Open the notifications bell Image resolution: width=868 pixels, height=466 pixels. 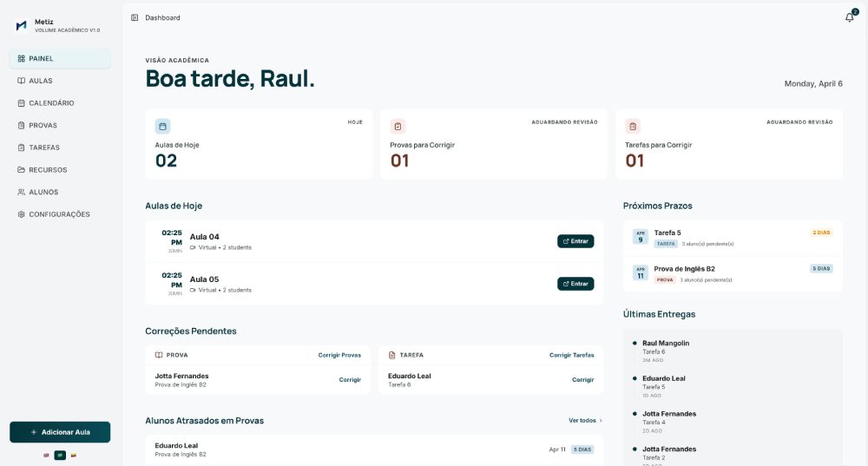coord(849,17)
